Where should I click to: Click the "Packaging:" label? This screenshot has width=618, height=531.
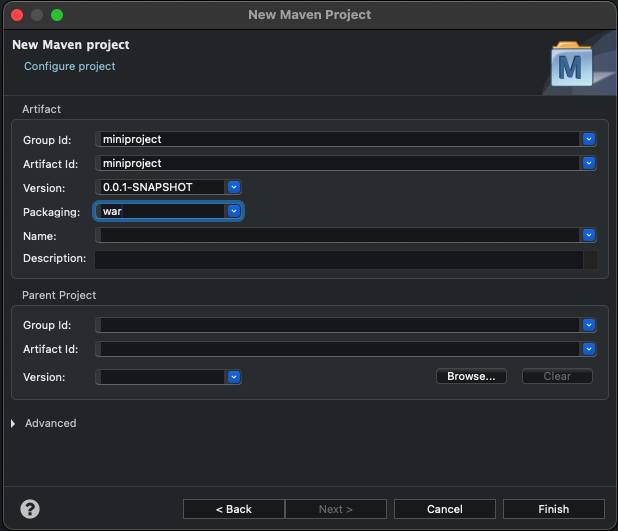point(52,212)
